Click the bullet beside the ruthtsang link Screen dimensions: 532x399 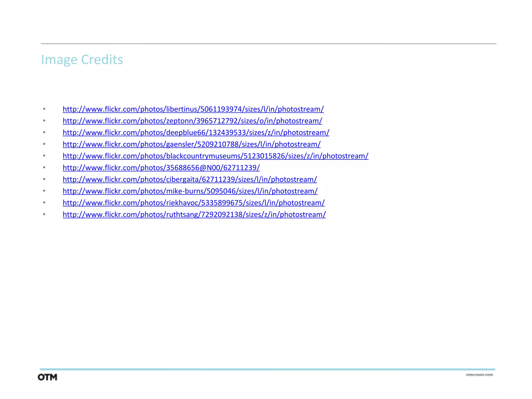(x=44, y=214)
